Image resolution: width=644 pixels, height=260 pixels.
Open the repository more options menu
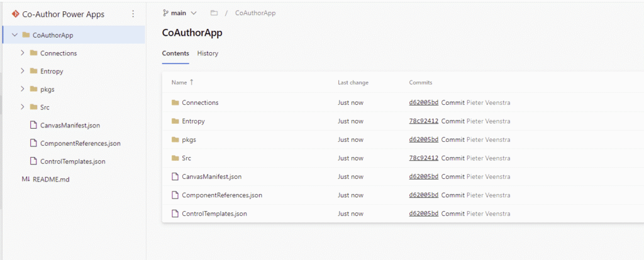pyautogui.click(x=133, y=14)
